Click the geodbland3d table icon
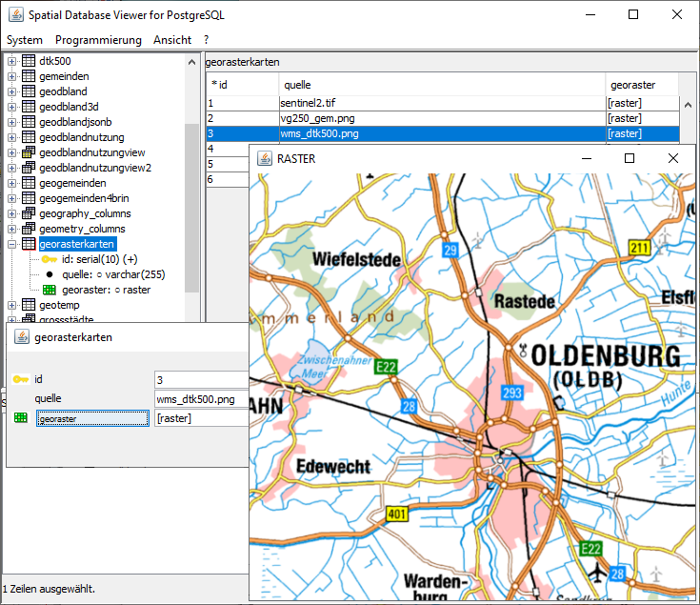The height and width of the screenshot is (605, 700). 29,107
